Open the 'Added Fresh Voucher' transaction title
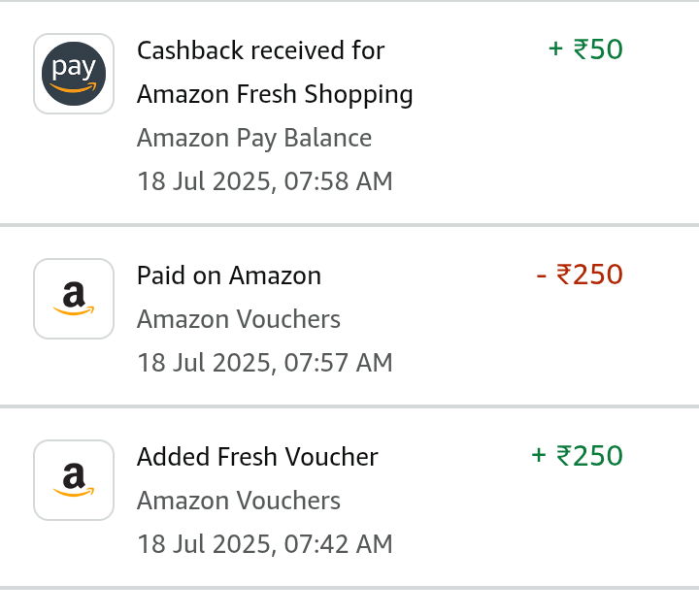Viewport: 699px width, 616px height. [x=257, y=457]
